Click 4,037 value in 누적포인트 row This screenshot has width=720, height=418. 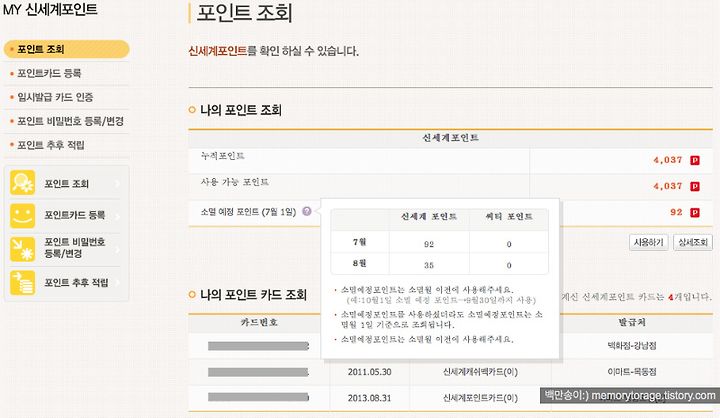click(668, 160)
